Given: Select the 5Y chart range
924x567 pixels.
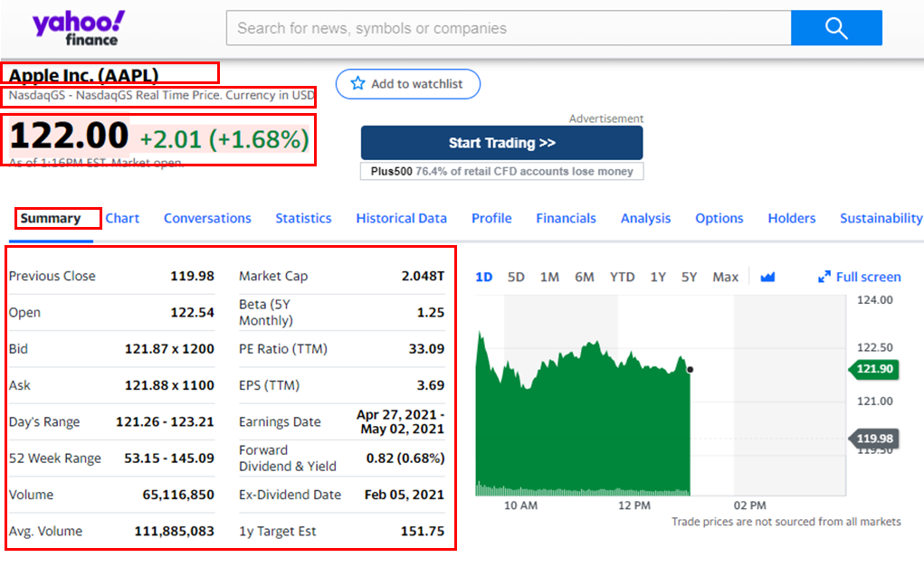Looking at the screenshot, I should coord(689,277).
